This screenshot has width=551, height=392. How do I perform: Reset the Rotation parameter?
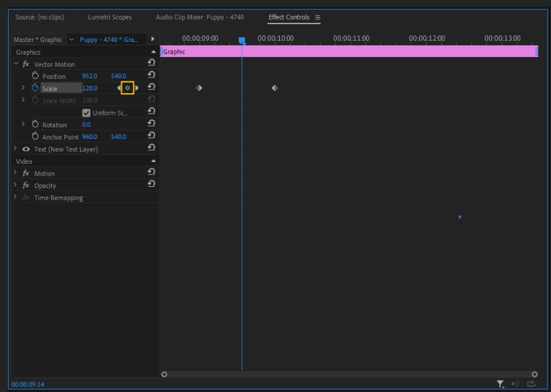point(151,125)
